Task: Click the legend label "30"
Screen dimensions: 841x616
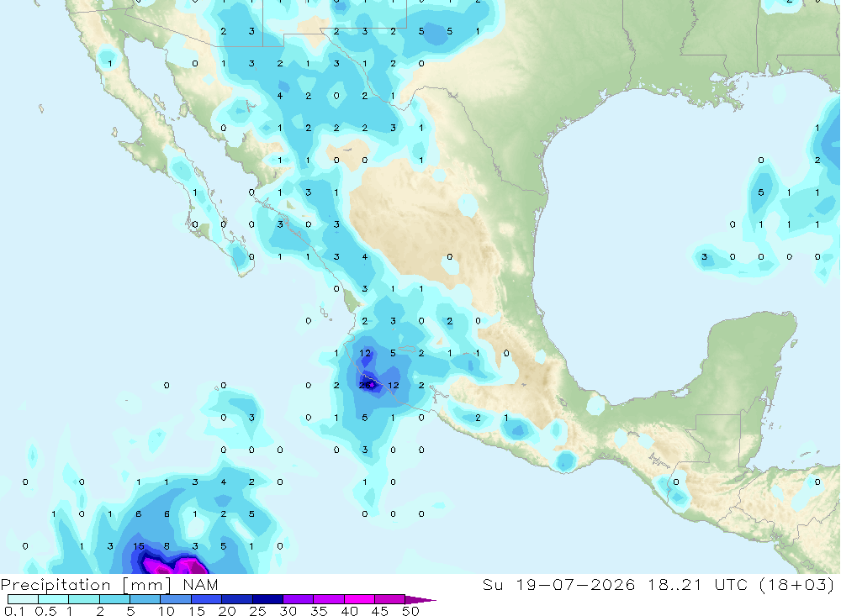Action: pyautogui.click(x=288, y=611)
